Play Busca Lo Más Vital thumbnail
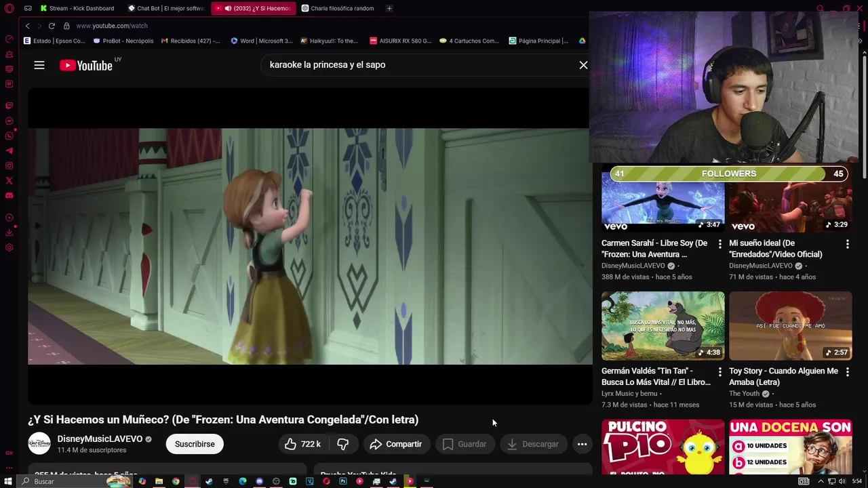This screenshot has width=868, height=488. pyautogui.click(x=663, y=326)
